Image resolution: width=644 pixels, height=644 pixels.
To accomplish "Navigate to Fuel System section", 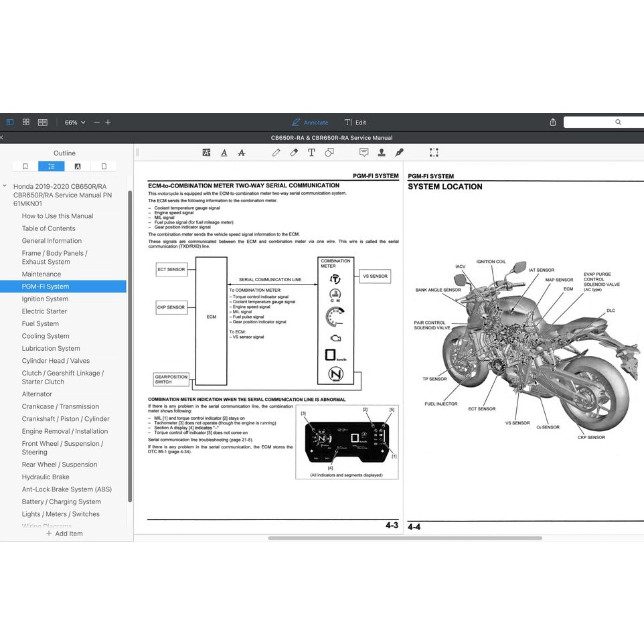I will [40, 323].
